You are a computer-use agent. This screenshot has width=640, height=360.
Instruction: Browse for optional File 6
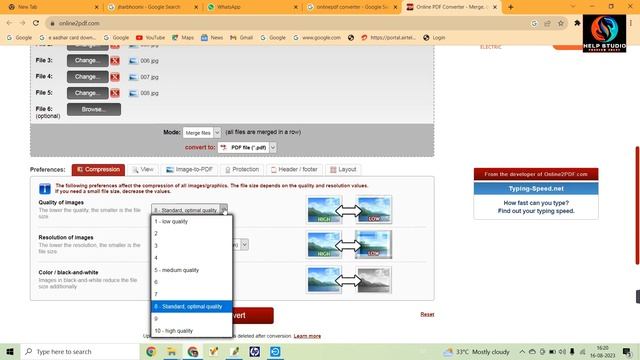click(94, 109)
